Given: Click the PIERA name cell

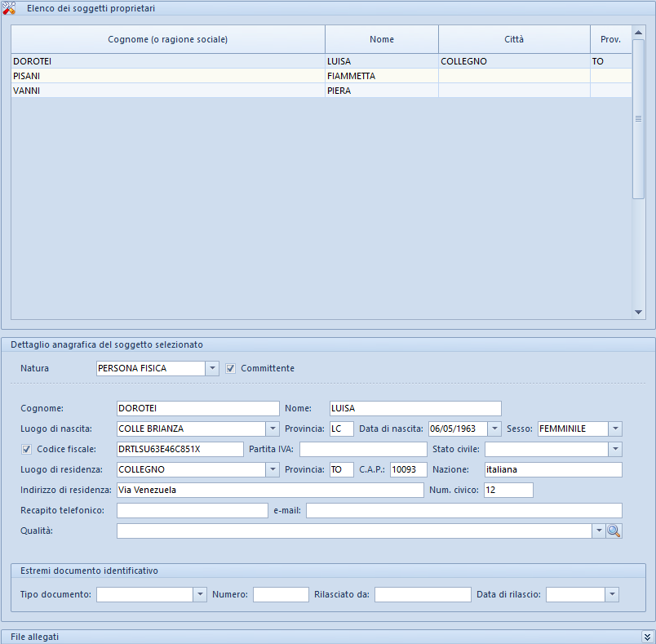Looking at the screenshot, I should point(382,91).
